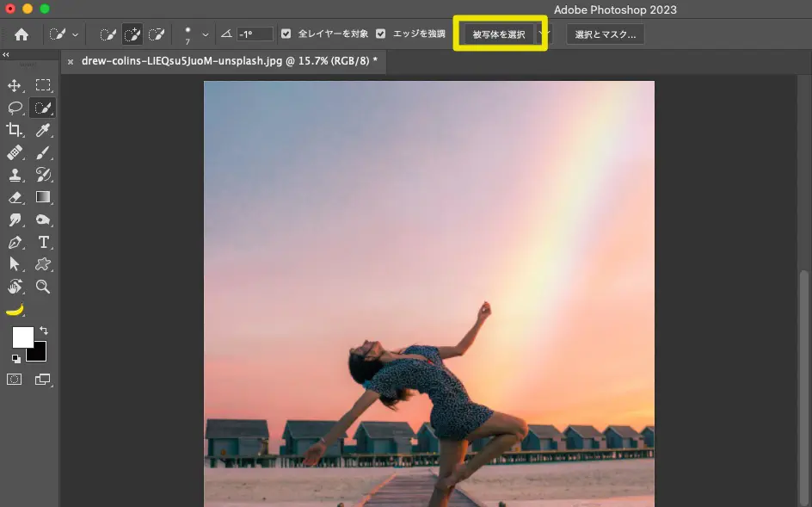Open the Photoshop Home screen

point(21,34)
